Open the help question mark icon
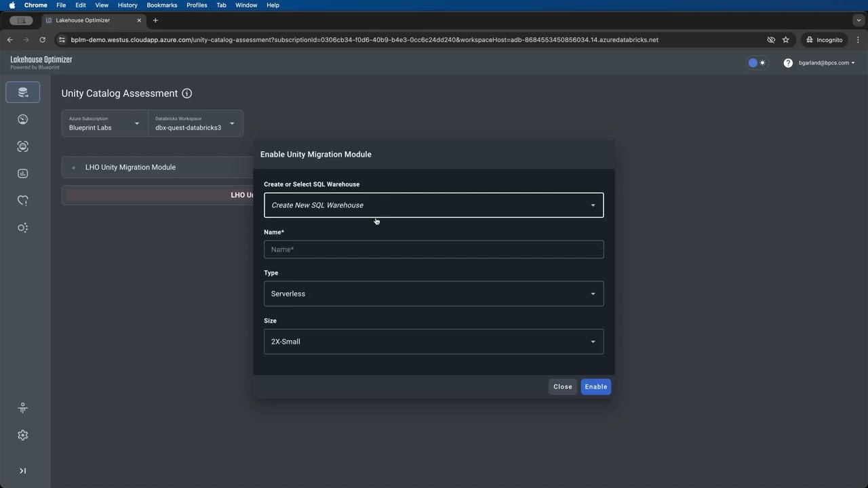This screenshot has width=868, height=488. pyautogui.click(x=788, y=63)
